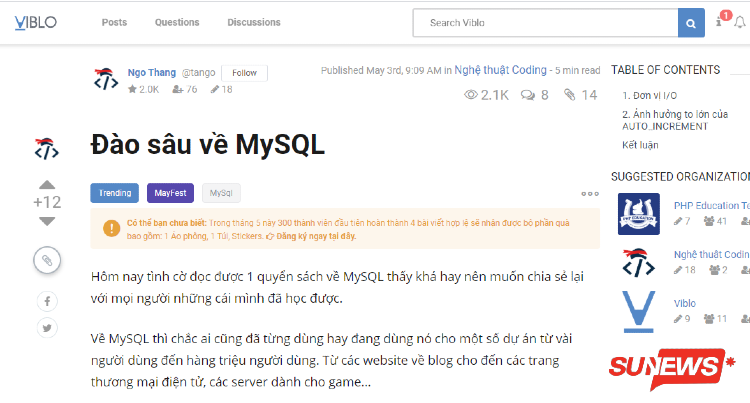This screenshot has height=403, width=750.
Task: Click the author avatar beside Ngo Thang
Action: (106, 79)
